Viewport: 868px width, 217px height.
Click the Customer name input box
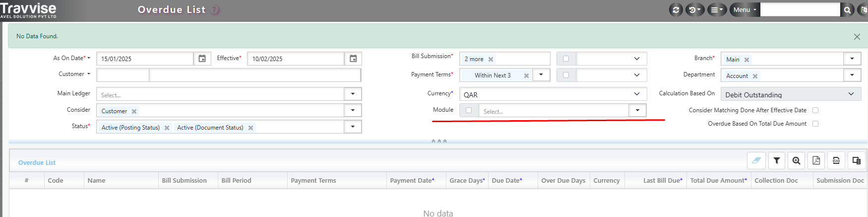[255, 75]
